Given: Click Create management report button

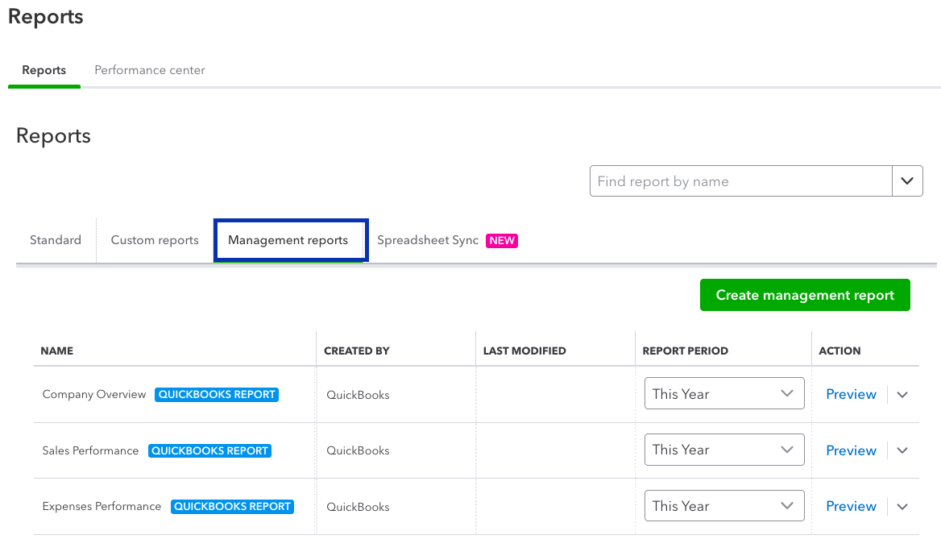Looking at the screenshot, I should pos(805,295).
